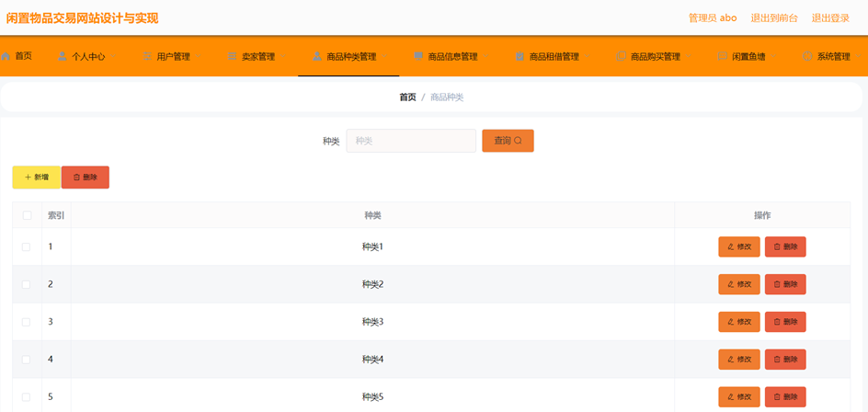868x412 pixels.
Task: Check the checkbox for row 5
Action: [x=26, y=397]
